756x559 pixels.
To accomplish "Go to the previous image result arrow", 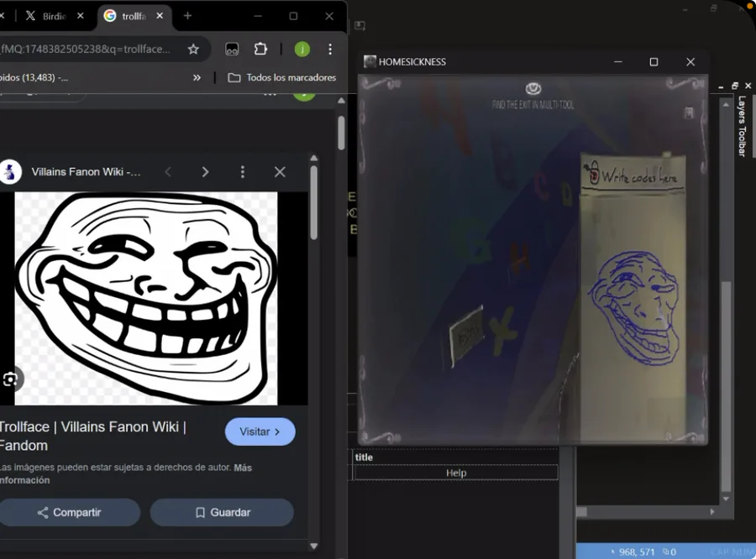I will pos(168,172).
